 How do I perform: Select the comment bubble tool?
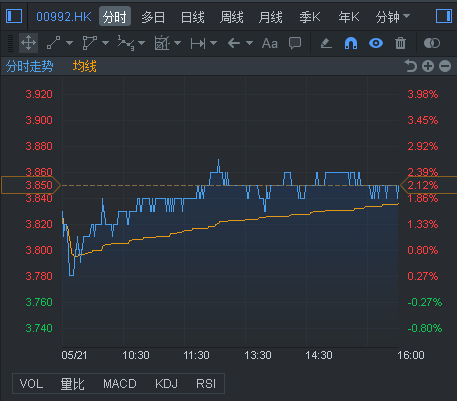point(295,43)
